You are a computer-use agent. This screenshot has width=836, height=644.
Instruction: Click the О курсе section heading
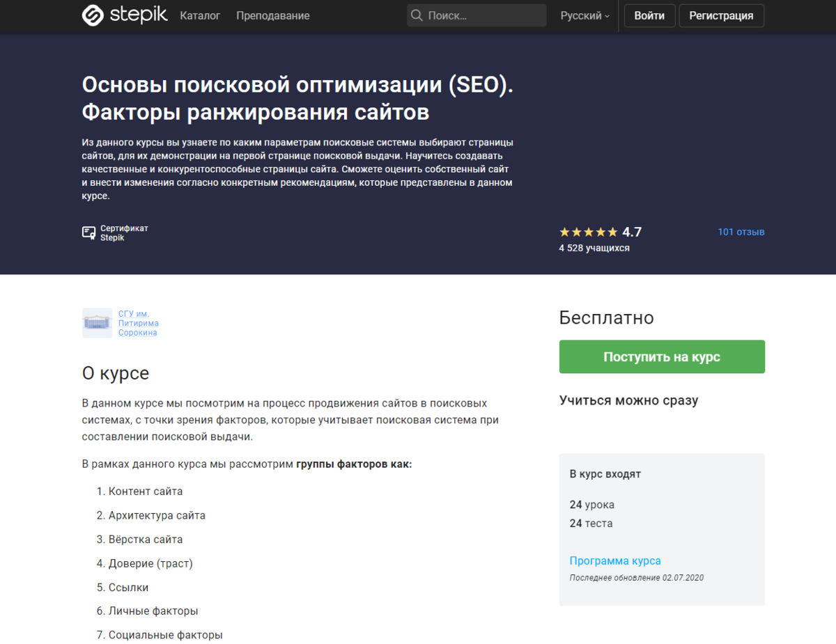point(116,373)
